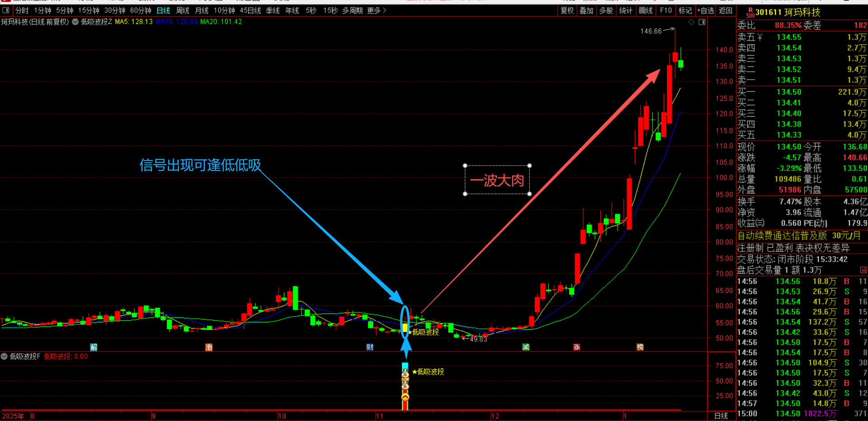Click the 解 event marker icon
Screen dimensions: 868x421
94,347
